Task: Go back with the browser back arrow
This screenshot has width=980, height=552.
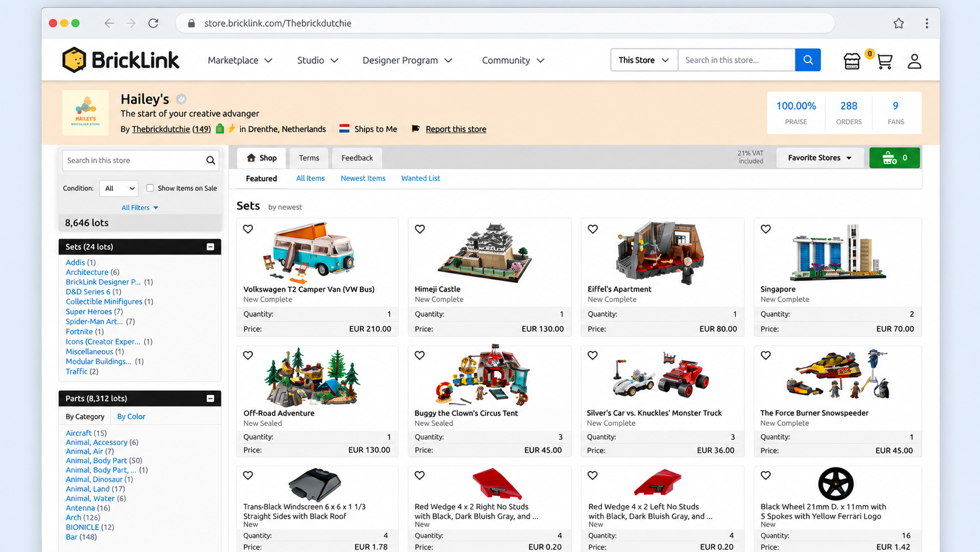Action: [109, 23]
